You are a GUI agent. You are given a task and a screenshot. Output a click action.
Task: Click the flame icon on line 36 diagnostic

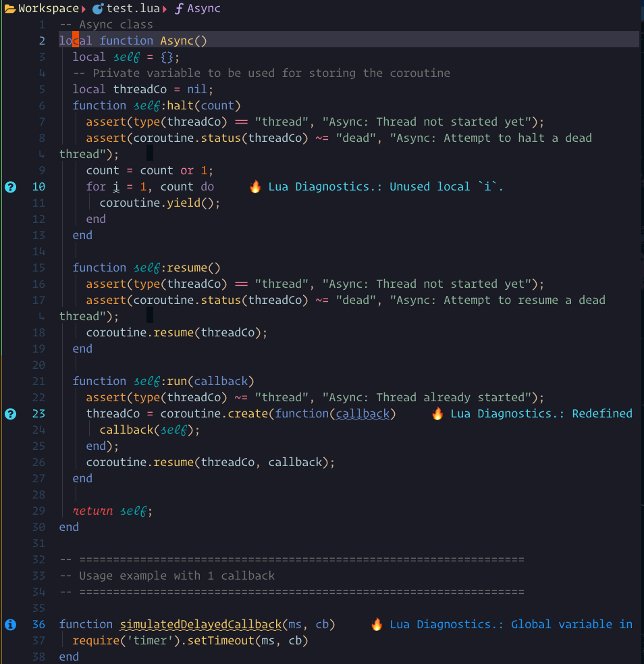pyautogui.click(x=377, y=624)
